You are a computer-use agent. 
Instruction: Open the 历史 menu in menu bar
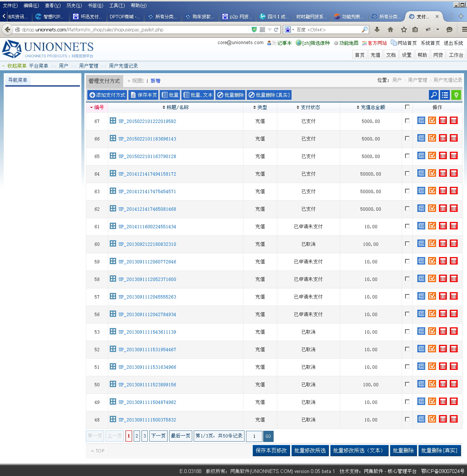point(74,5)
